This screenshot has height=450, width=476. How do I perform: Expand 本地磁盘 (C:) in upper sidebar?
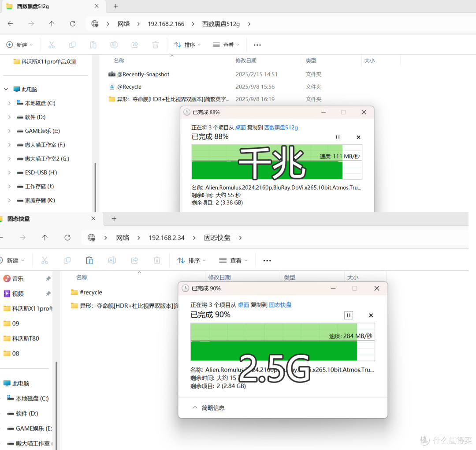[9, 103]
